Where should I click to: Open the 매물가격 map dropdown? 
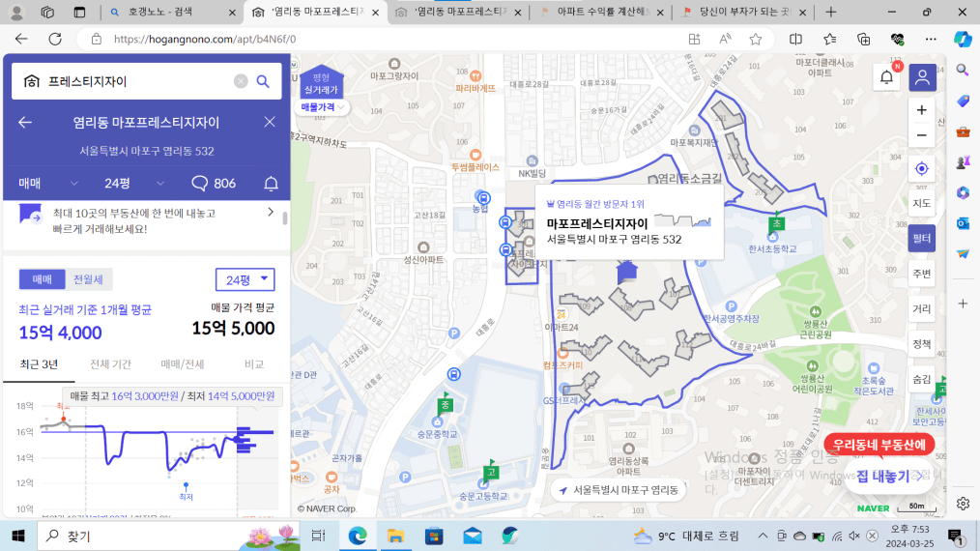click(x=322, y=107)
